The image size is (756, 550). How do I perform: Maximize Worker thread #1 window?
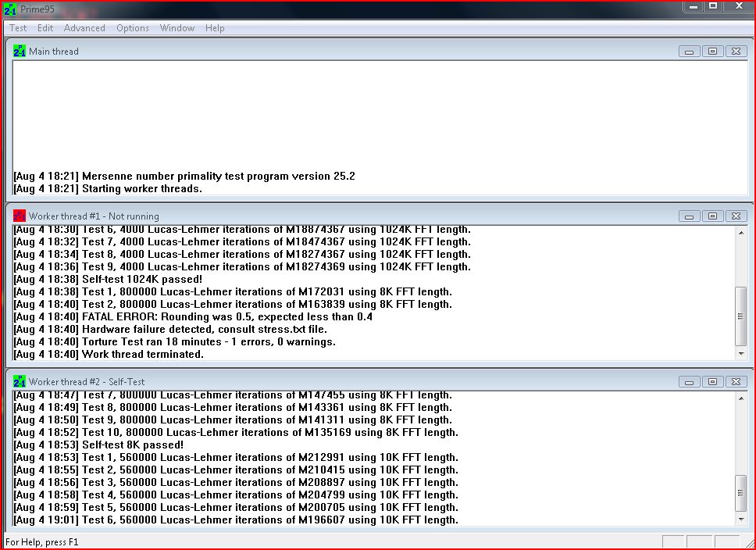pyautogui.click(x=712, y=216)
